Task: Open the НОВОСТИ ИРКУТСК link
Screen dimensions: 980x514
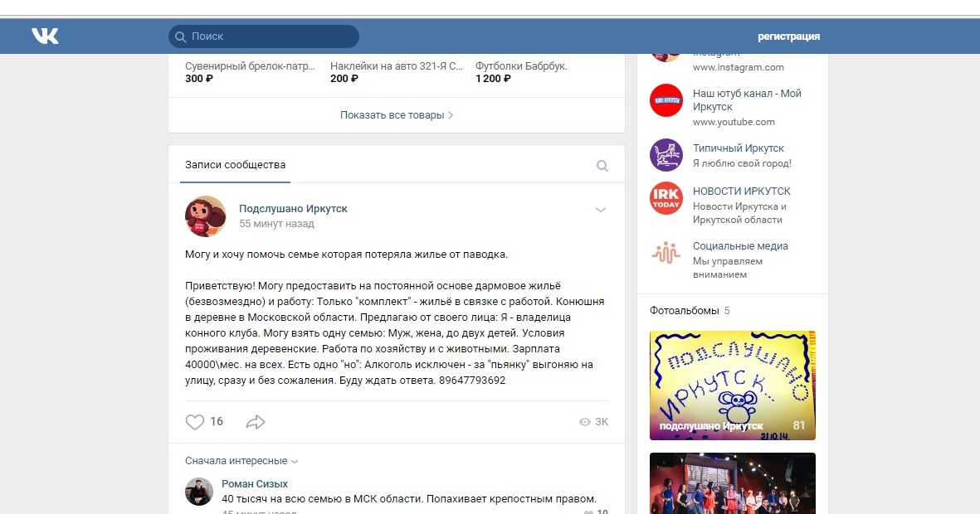Action: point(741,192)
